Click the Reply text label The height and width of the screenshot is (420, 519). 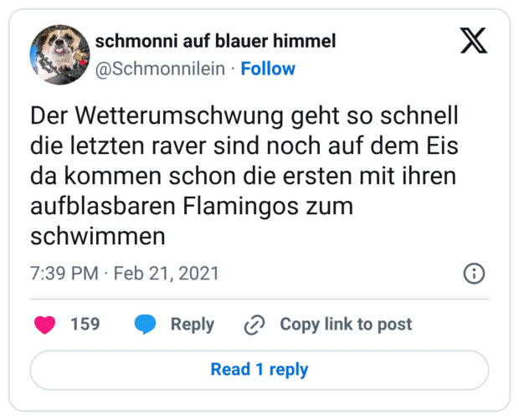click(x=193, y=325)
